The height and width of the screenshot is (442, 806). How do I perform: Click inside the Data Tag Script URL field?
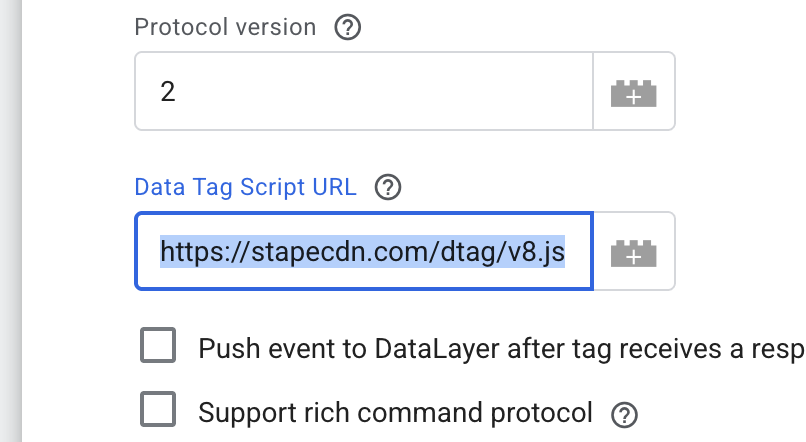tap(364, 251)
